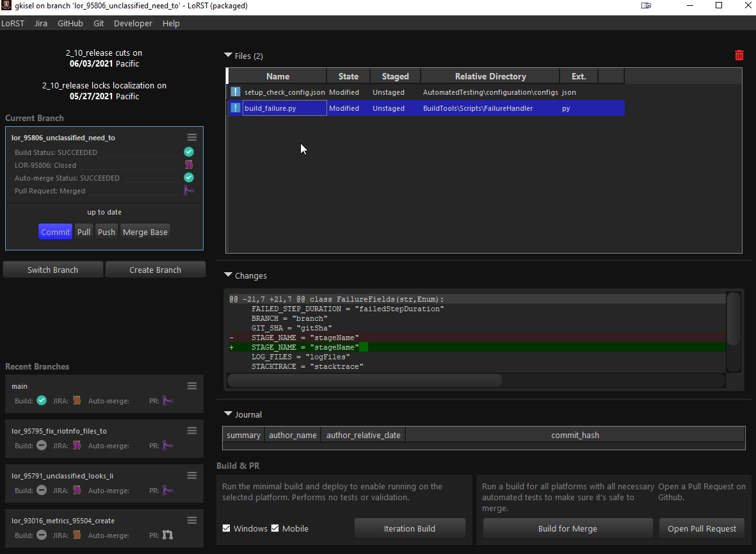The height and width of the screenshot is (554, 756).
Task: Open hamburger menu for lor_95806_unclassified_need_to branch
Action: (x=191, y=137)
